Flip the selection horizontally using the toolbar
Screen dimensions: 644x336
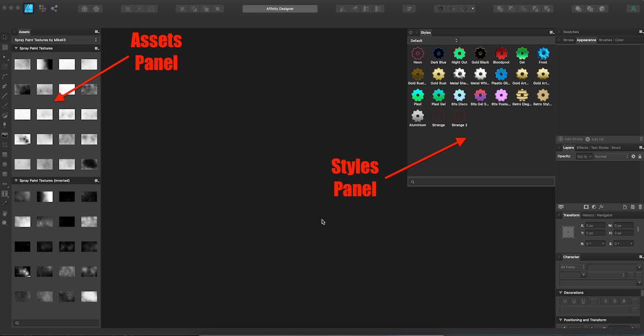pos(342,9)
